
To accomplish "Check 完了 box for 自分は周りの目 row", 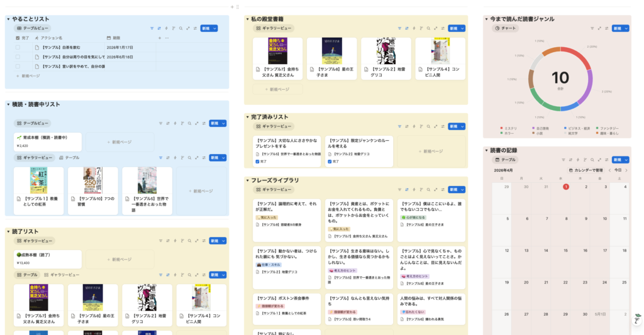I will coord(18,57).
